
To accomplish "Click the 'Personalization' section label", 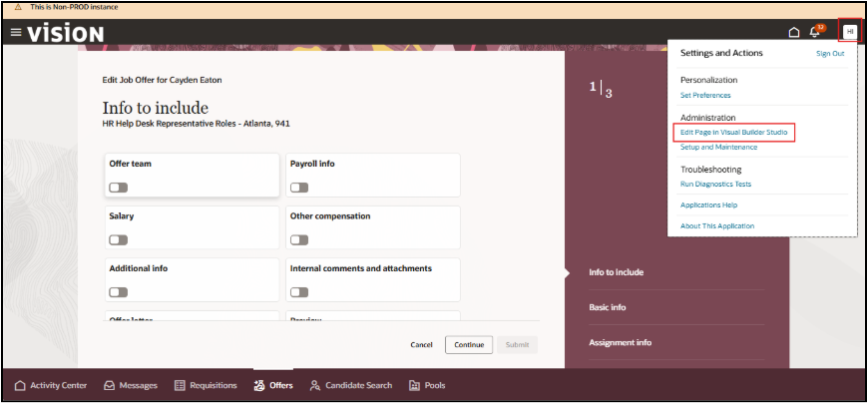I will (x=708, y=80).
